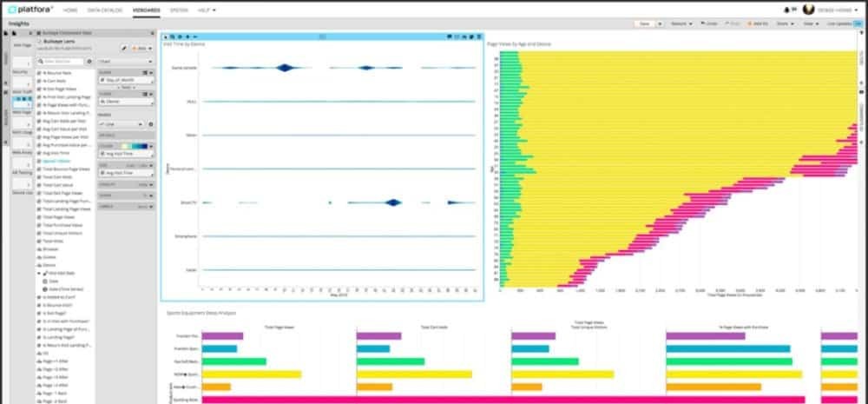
Task: Select the Device field in the list
Action: pos(49,266)
